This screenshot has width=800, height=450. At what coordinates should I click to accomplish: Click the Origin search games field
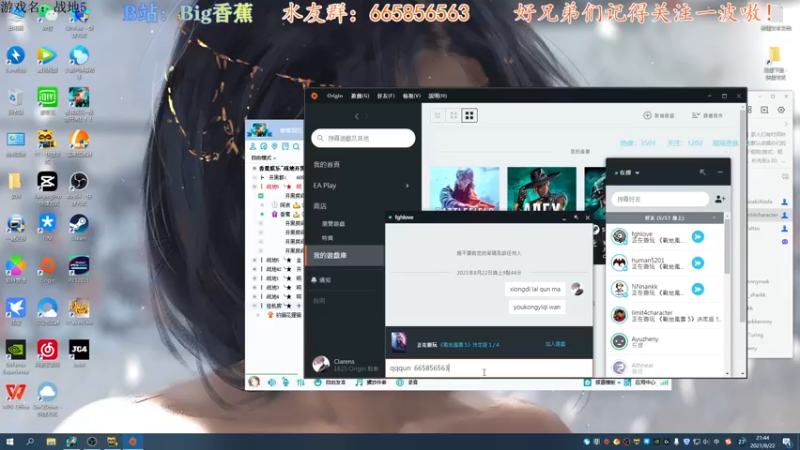(x=363, y=138)
